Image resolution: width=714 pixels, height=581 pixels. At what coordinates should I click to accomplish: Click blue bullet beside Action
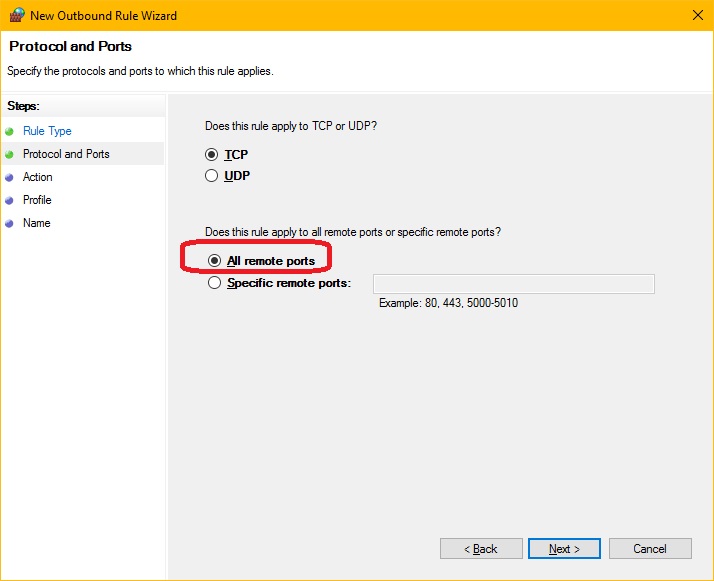point(10,178)
